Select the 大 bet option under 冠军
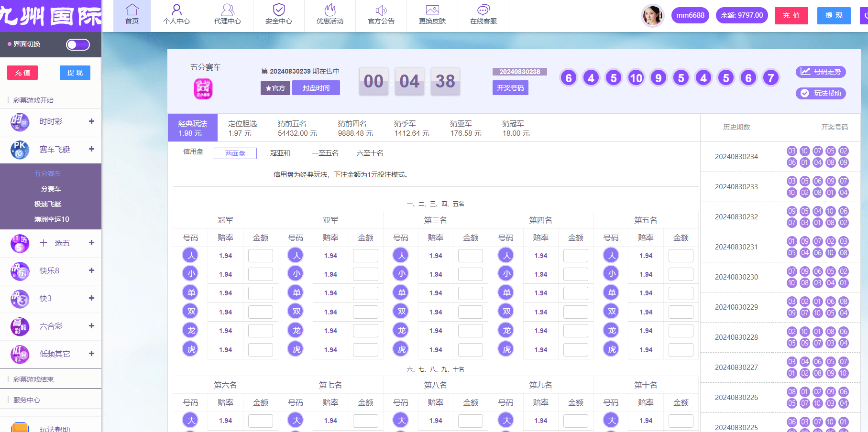Viewport: 868px width, 432px height. tap(190, 255)
